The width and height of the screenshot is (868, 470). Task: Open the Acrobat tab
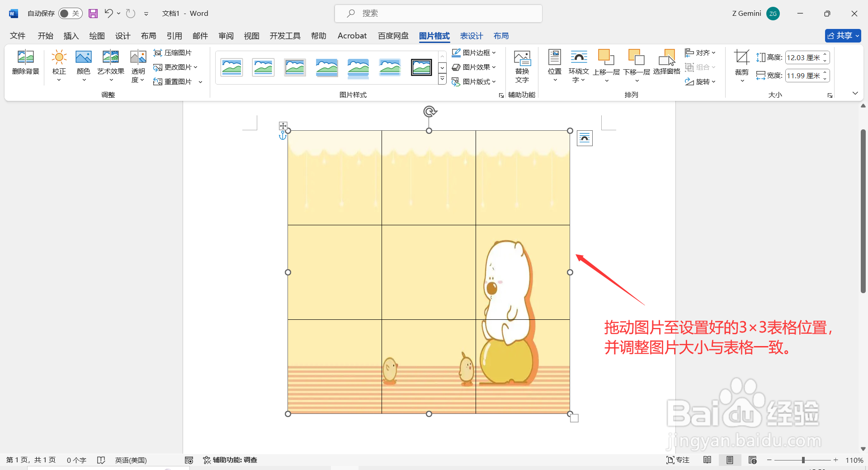[x=352, y=36]
